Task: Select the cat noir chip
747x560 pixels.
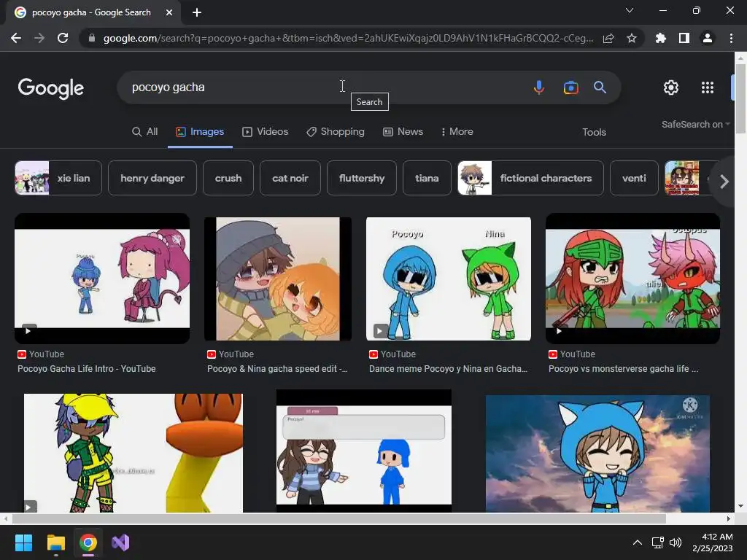Action: (290, 178)
